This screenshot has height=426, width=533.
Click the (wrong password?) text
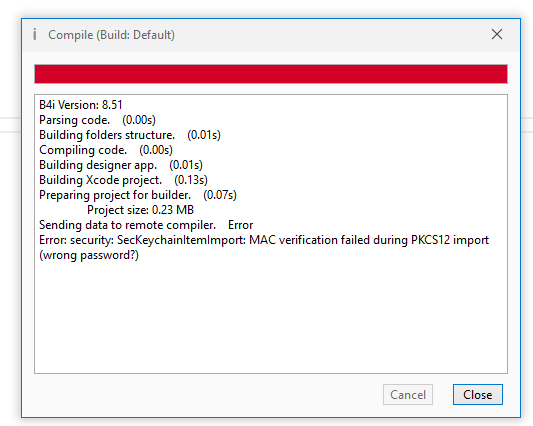pyautogui.click(x=89, y=255)
